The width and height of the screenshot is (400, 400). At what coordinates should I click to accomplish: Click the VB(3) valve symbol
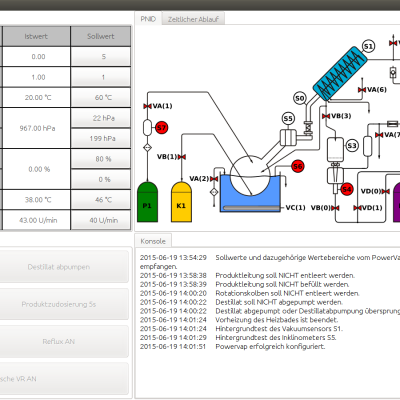(x=326, y=116)
